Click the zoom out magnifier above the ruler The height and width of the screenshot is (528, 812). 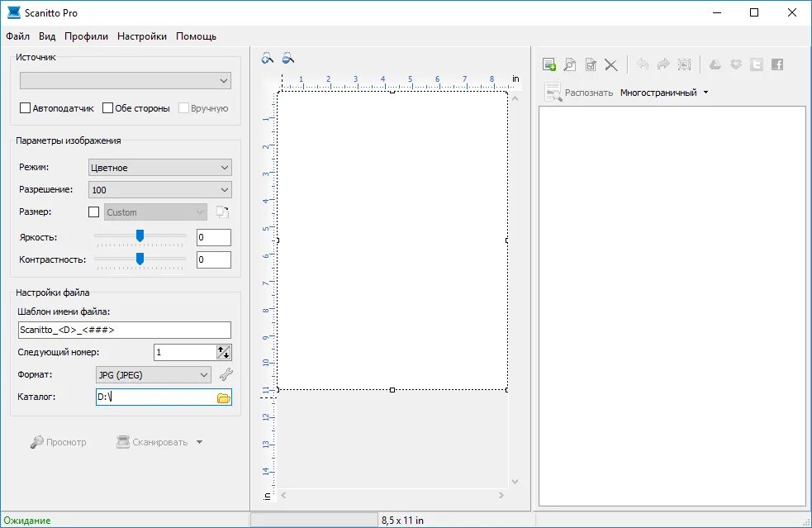(x=288, y=58)
